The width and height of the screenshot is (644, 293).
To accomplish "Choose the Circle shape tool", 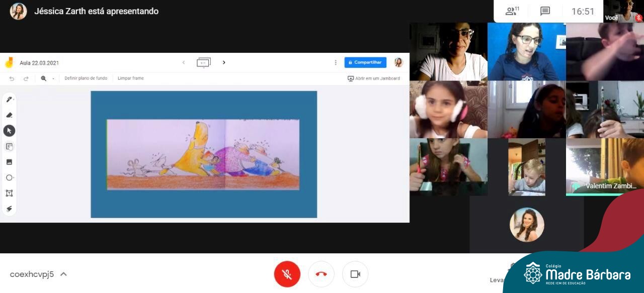I will 9,177.
